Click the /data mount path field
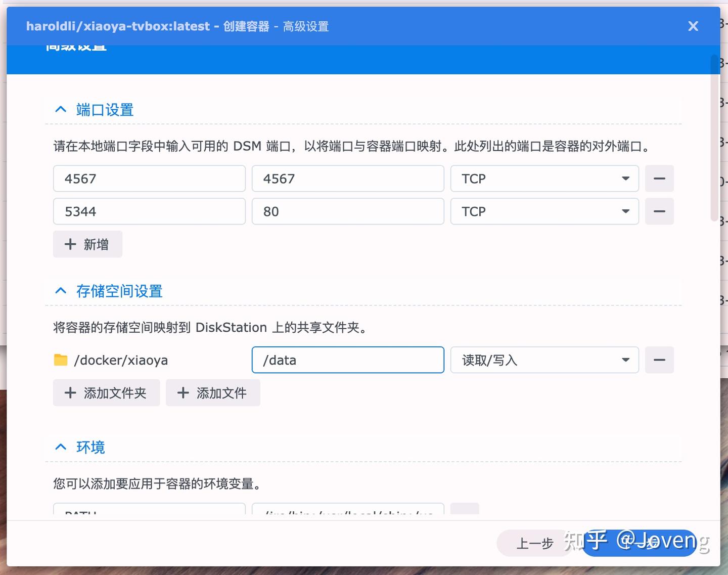 tap(348, 360)
